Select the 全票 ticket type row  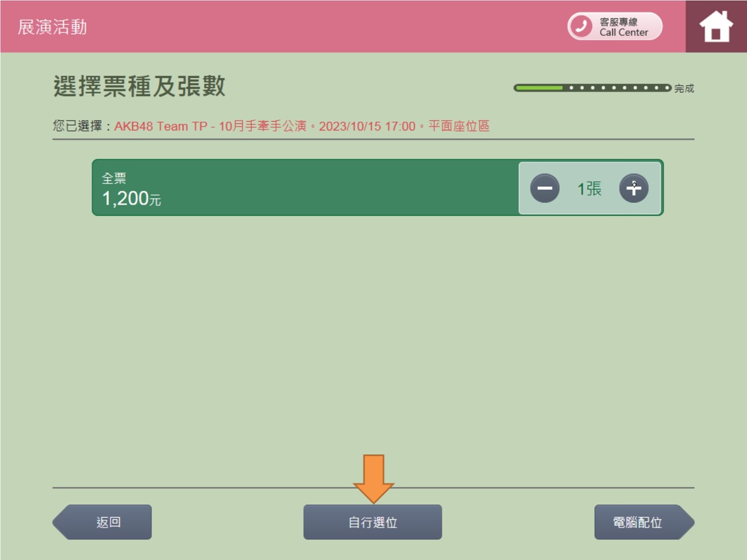378,188
